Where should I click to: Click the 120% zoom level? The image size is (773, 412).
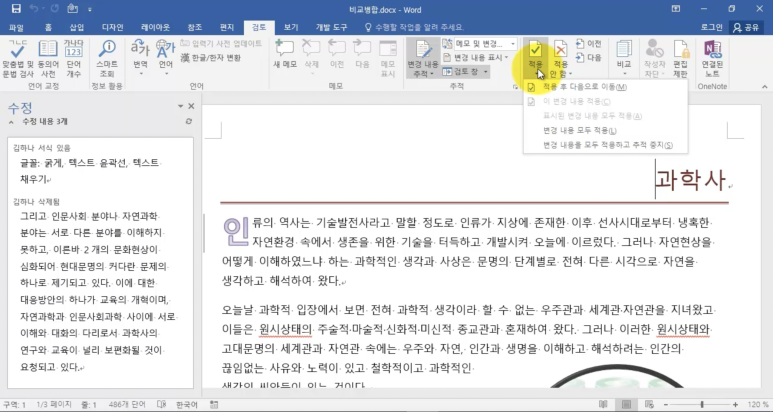(758, 405)
